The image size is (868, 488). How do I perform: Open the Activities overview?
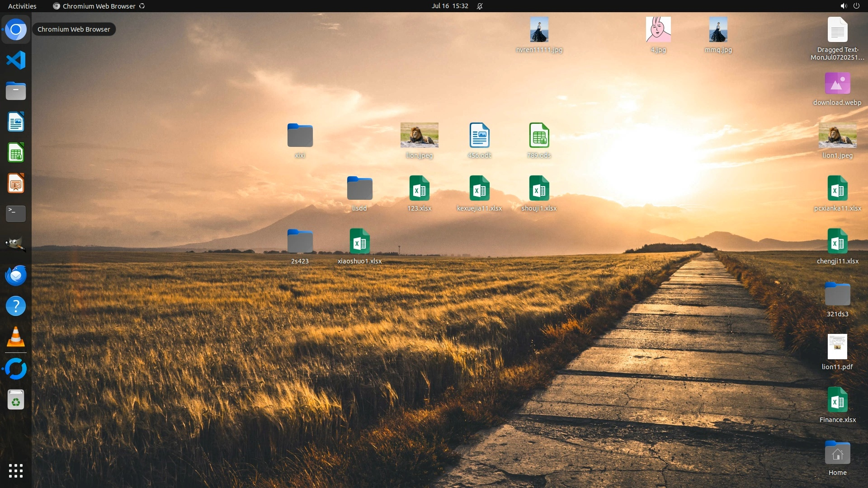click(x=22, y=6)
